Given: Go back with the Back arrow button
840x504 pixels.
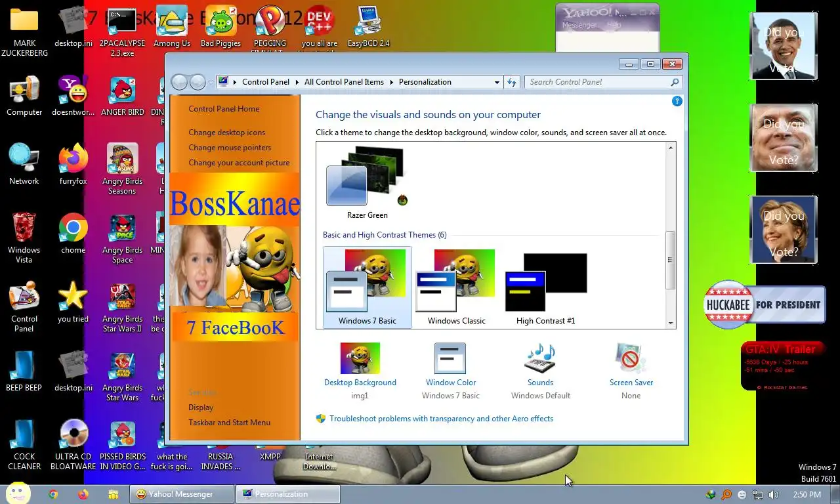Looking at the screenshot, I should pos(179,82).
